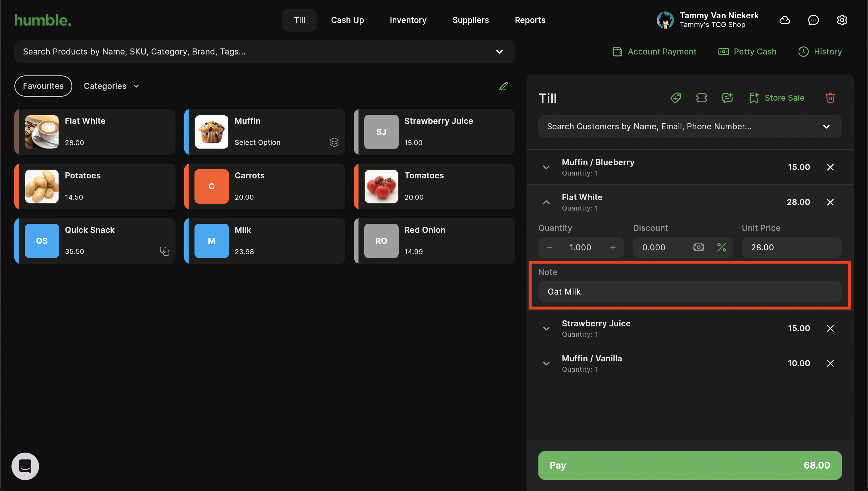
Task: Delete the sale with the trash icon
Action: 830,98
